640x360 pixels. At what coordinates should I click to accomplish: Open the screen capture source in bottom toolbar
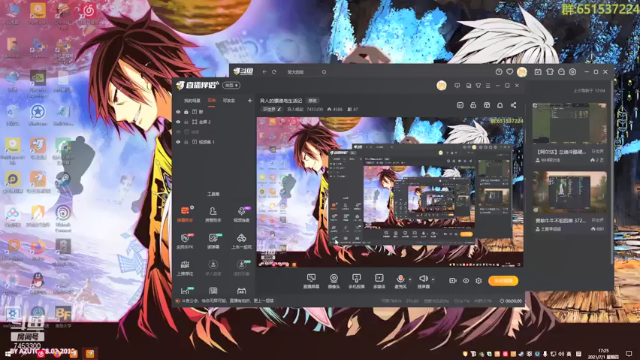click(311, 281)
